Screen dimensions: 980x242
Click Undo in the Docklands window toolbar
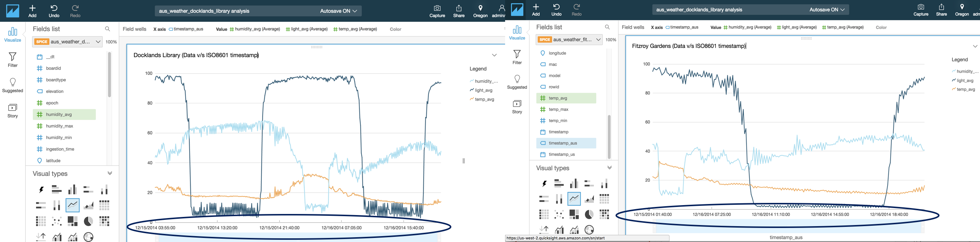(x=54, y=11)
